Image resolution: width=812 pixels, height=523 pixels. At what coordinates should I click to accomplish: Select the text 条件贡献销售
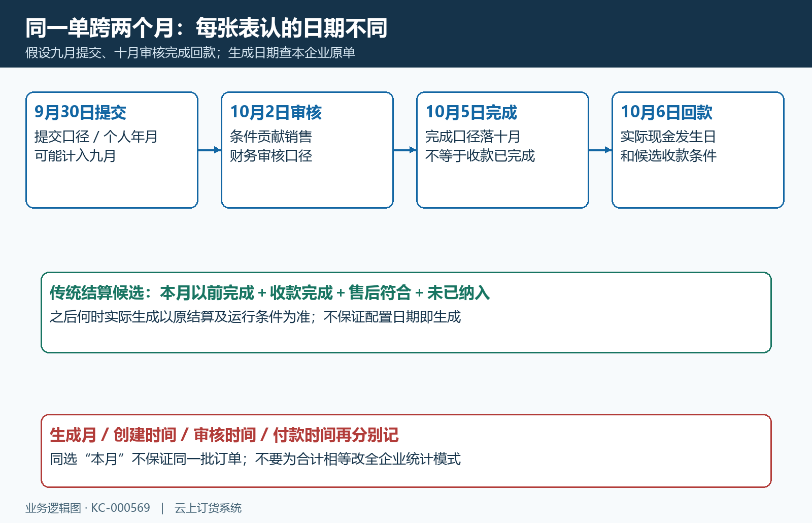[x=270, y=137]
